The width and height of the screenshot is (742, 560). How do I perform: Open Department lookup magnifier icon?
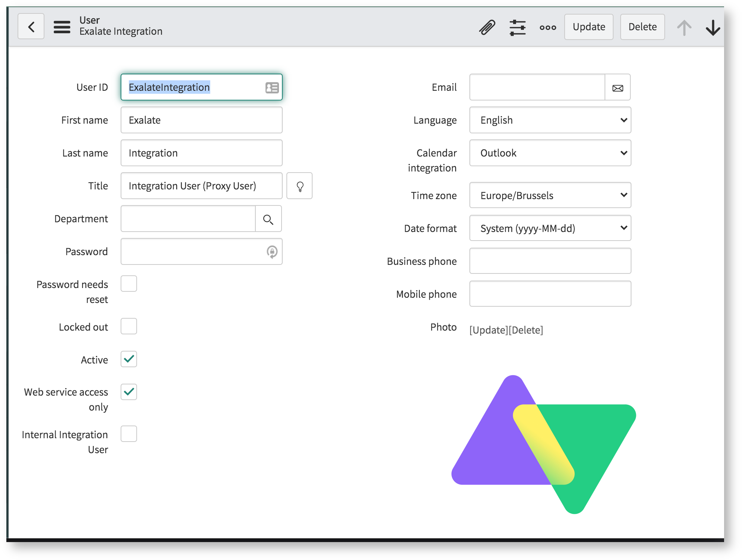pyautogui.click(x=268, y=219)
